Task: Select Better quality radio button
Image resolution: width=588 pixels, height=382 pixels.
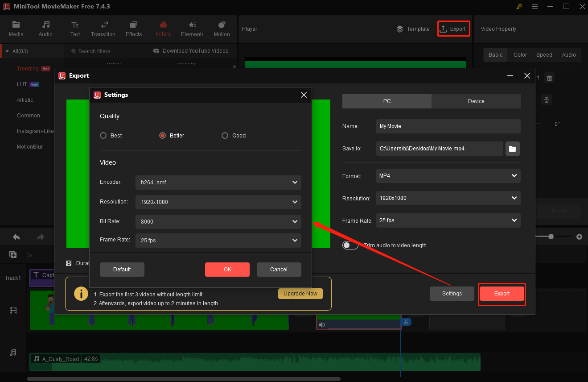Action: [x=163, y=136]
